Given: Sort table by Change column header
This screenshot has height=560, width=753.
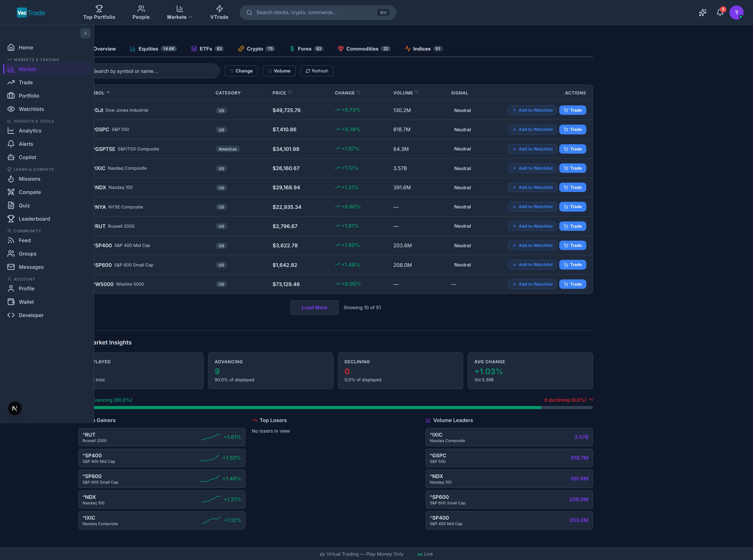Looking at the screenshot, I should (348, 92).
